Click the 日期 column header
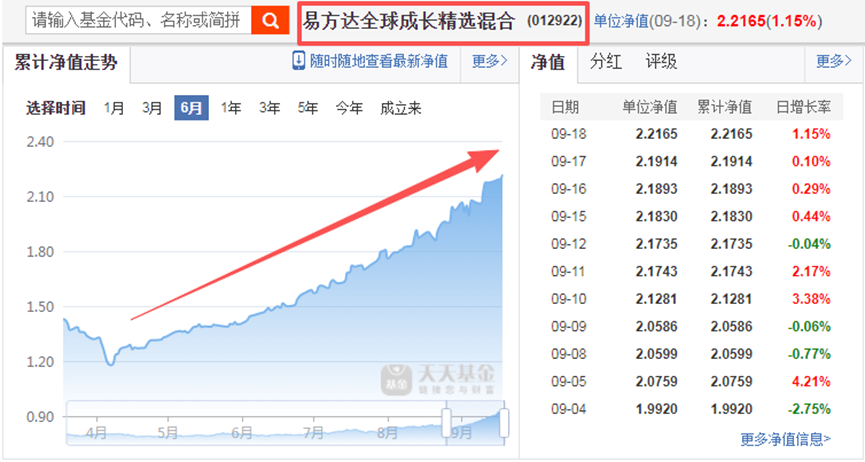The height and width of the screenshot is (462, 865). (x=565, y=107)
